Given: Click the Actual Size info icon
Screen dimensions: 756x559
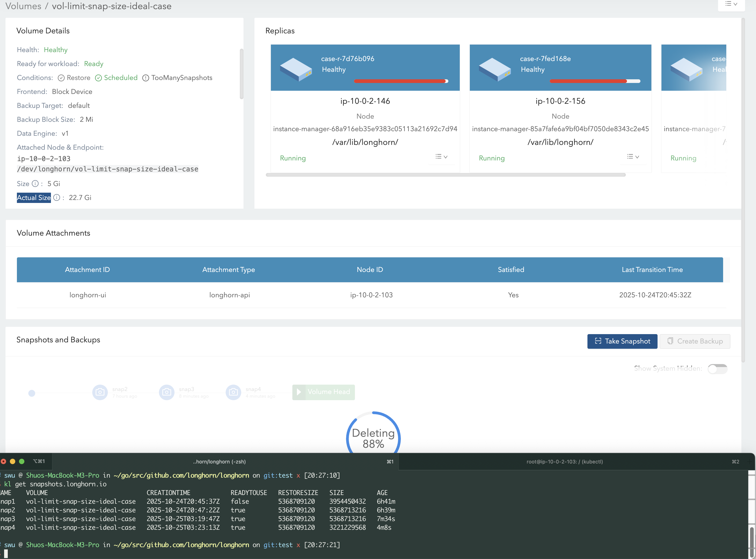Looking at the screenshot, I should (x=57, y=198).
